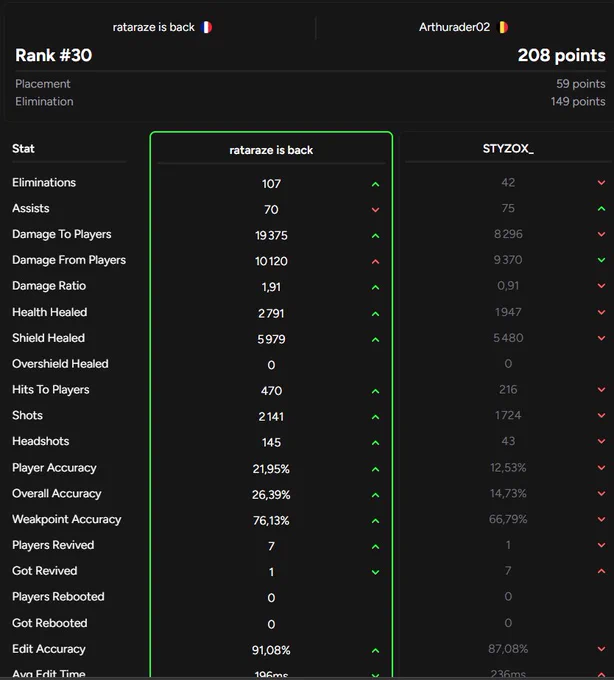The width and height of the screenshot is (614, 680).
Task: Click the Got Revived label
Action: (x=44, y=571)
